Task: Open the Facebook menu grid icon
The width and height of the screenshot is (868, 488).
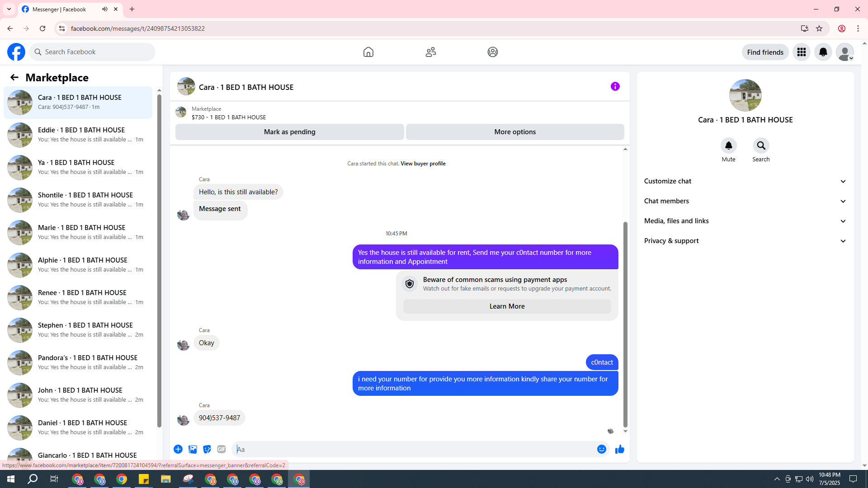Action: coord(801,52)
